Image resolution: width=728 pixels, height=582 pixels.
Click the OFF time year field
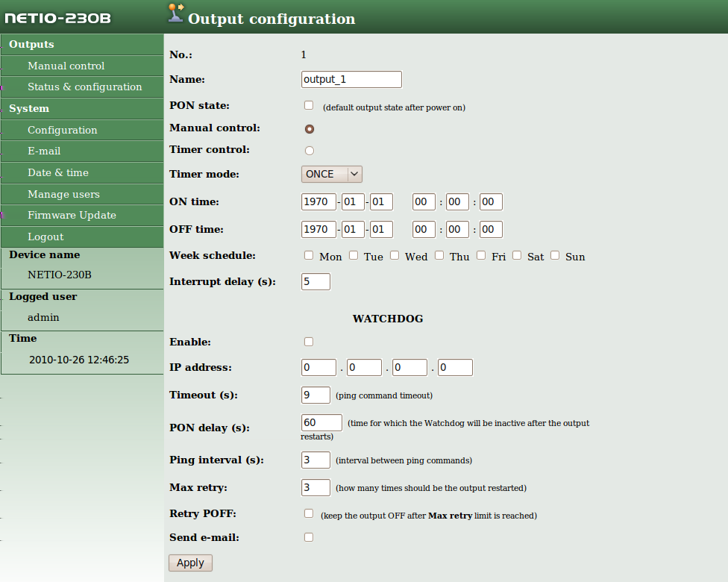click(x=318, y=230)
